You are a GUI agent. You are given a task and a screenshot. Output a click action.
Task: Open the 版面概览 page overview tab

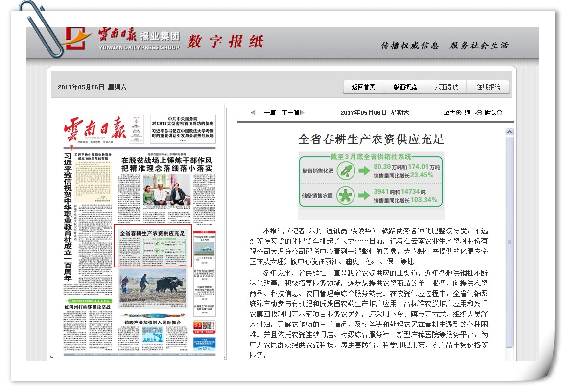[x=405, y=87]
